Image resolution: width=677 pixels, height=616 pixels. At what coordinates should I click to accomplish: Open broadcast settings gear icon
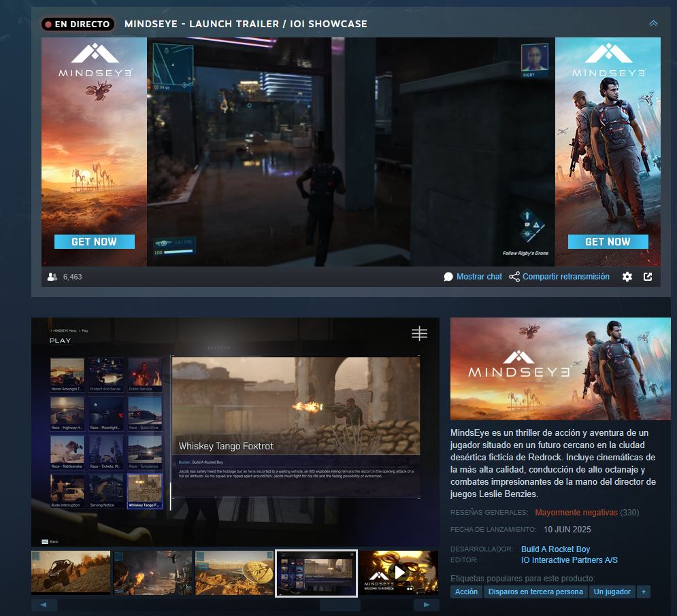[x=627, y=277]
